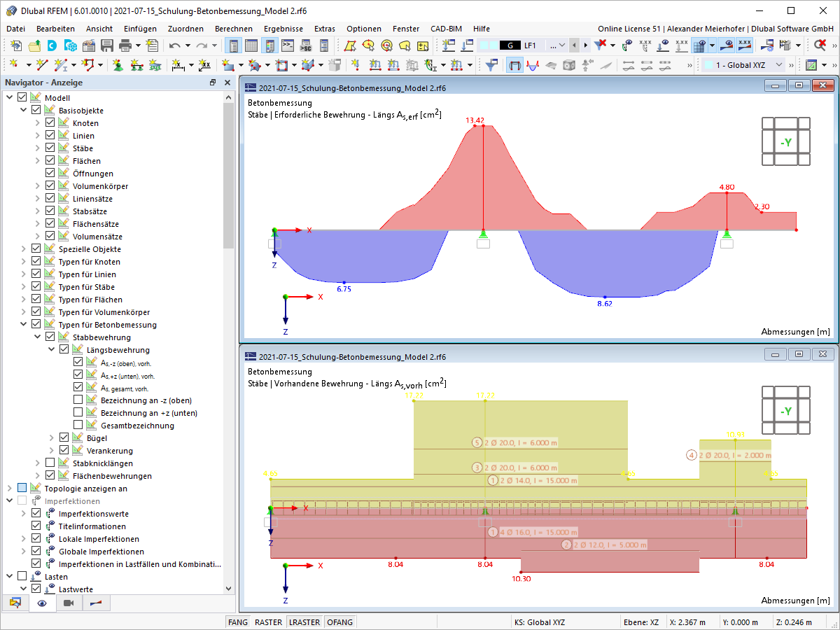Toggle the Tables panel icon
This screenshot has height=630, width=840.
(252, 45)
